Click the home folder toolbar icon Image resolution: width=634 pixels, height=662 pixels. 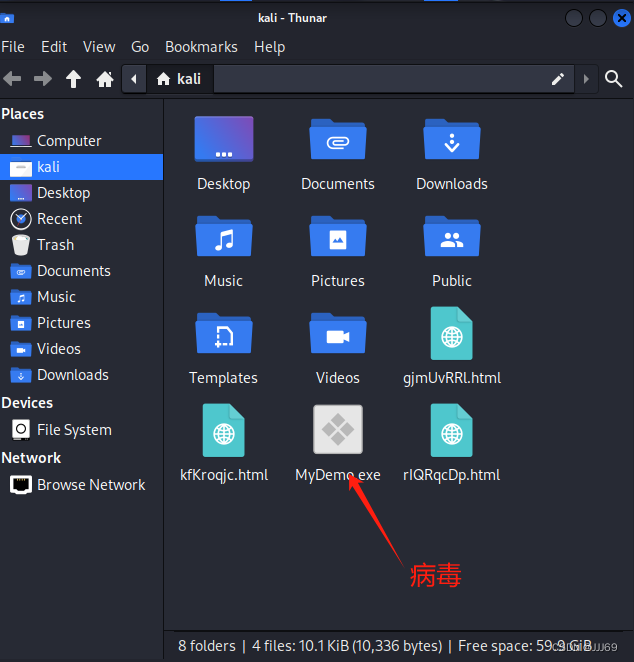click(104, 78)
